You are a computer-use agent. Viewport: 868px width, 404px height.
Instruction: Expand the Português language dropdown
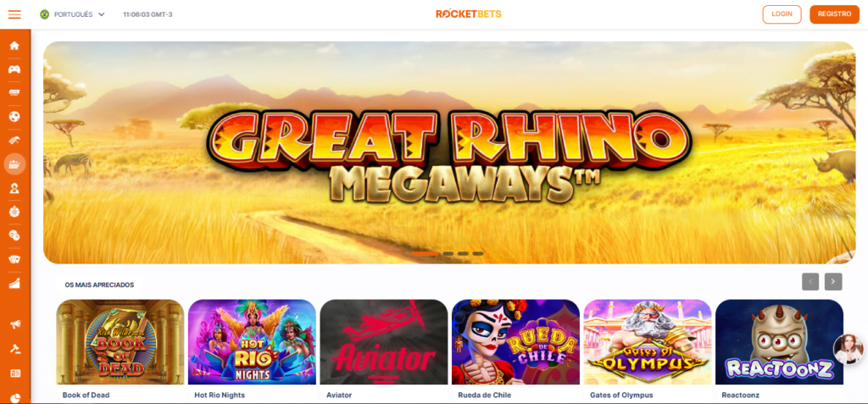click(x=73, y=14)
